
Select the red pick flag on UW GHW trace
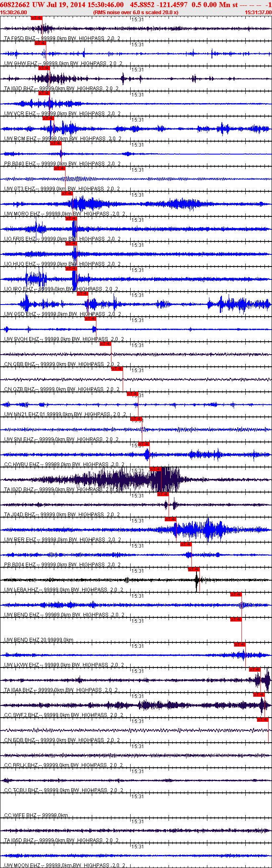click(40, 43)
